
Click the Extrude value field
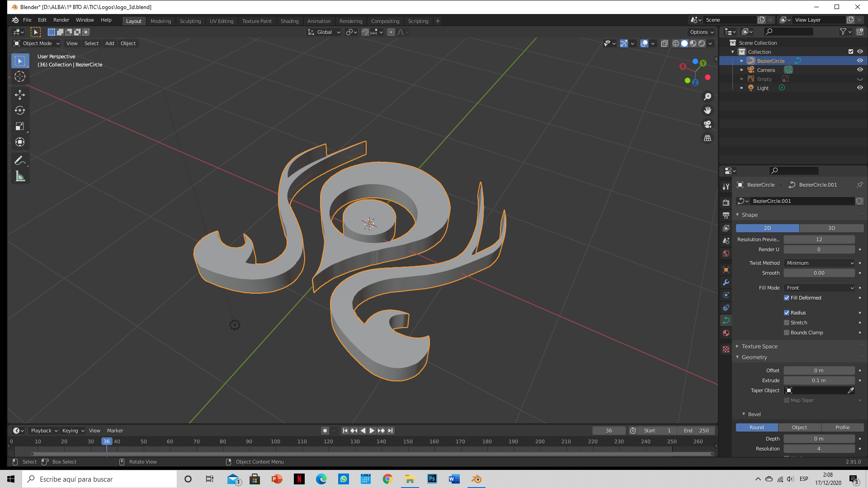(819, 380)
